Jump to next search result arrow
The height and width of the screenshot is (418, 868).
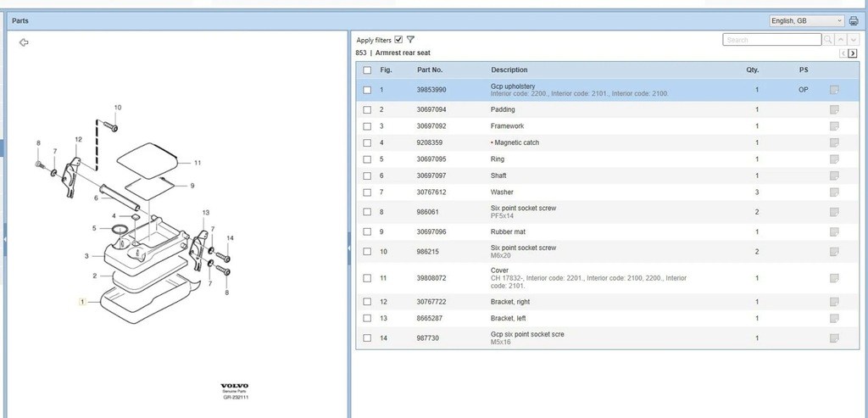coord(852,40)
